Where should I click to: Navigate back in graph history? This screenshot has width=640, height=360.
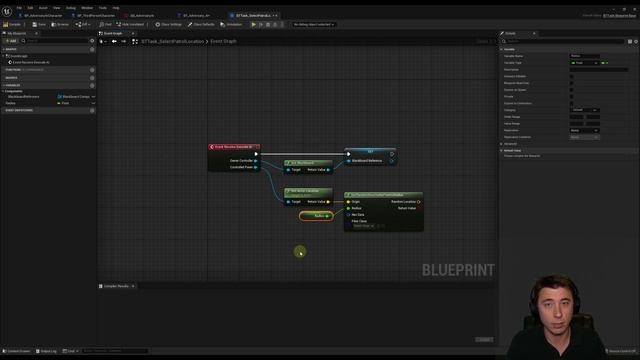tap(114, 41)
